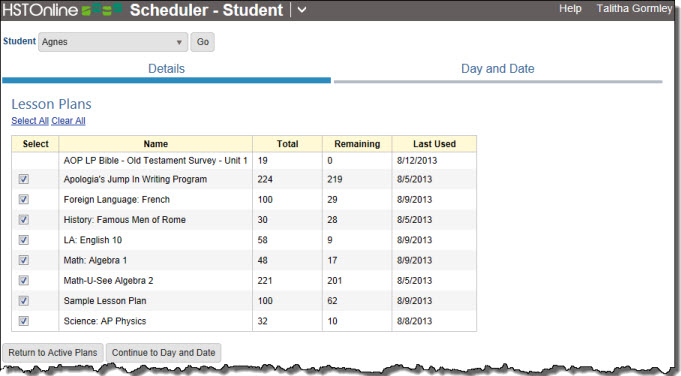
Task: Click the Math-U-See Algebra 2 name
Action: click(108, 280)
